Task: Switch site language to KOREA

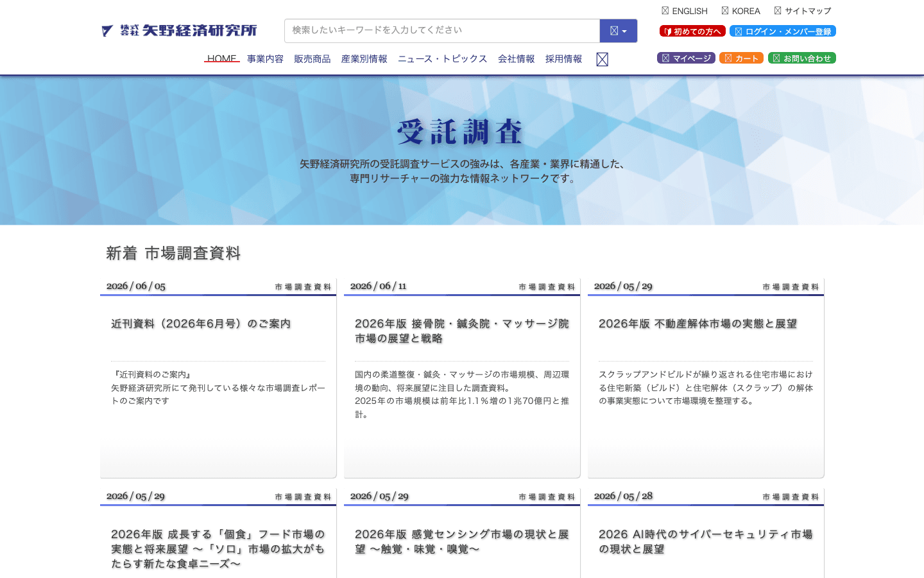Action: tap(740, 11)
